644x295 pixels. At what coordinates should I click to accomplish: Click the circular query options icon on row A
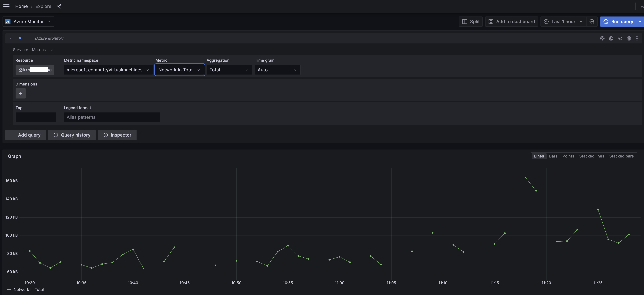point(602,38)
